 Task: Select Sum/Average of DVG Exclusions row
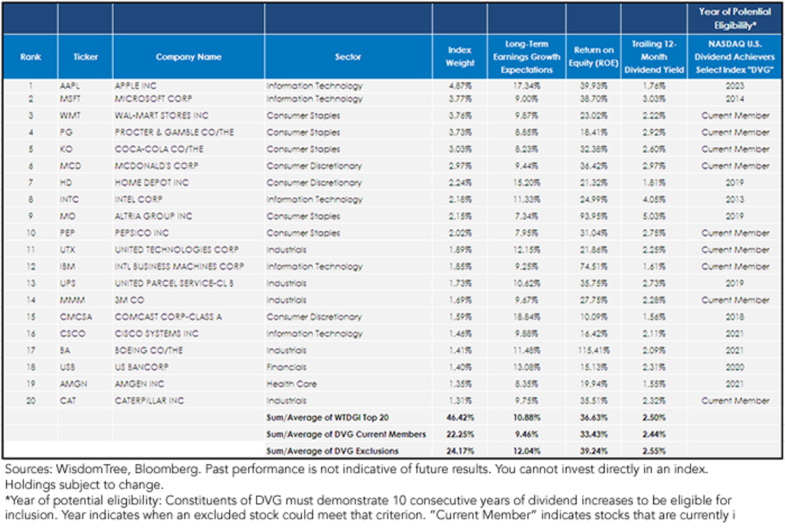coord(392,451)
